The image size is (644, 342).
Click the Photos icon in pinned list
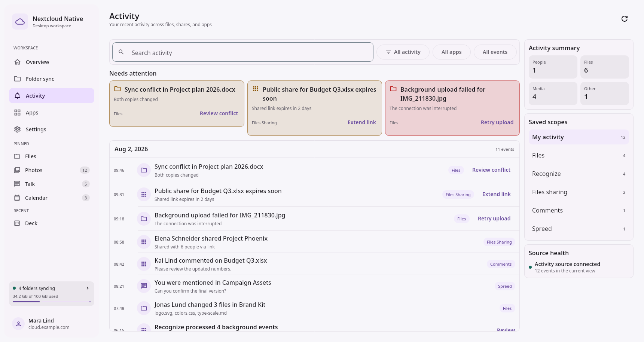click(x=17, y=170)
